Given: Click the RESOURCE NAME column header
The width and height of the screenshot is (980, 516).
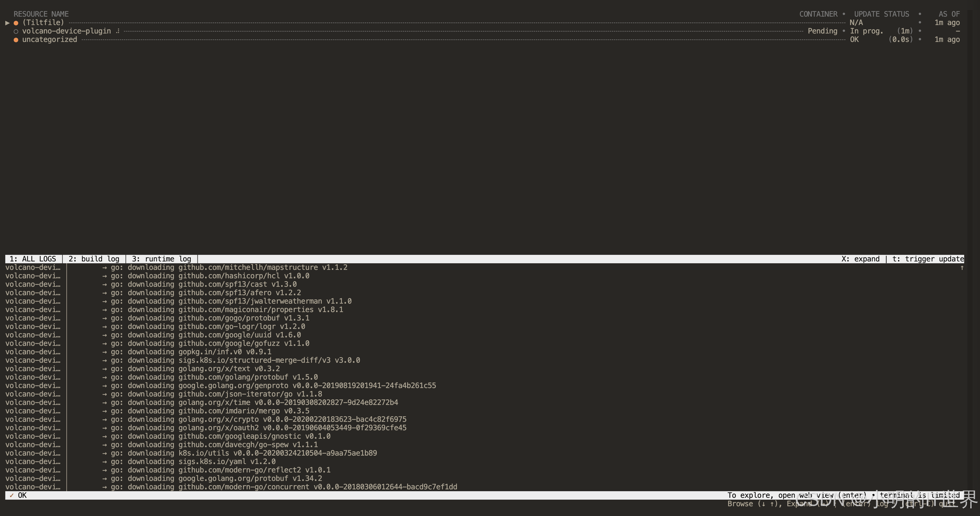Looking at the screenshot, I should [x=41, y=14].
